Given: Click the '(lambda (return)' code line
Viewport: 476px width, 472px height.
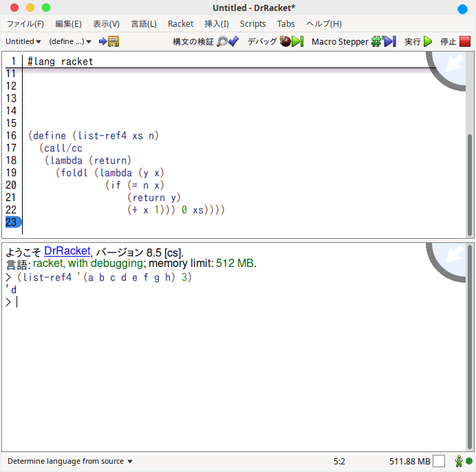Looking at the screenshot, I should (x=88, y=160).
